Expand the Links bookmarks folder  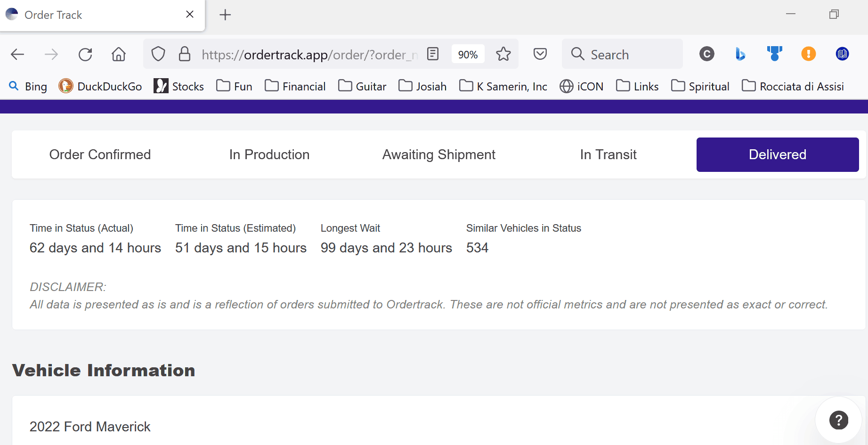pyautogui.click(x=637, y=87)
